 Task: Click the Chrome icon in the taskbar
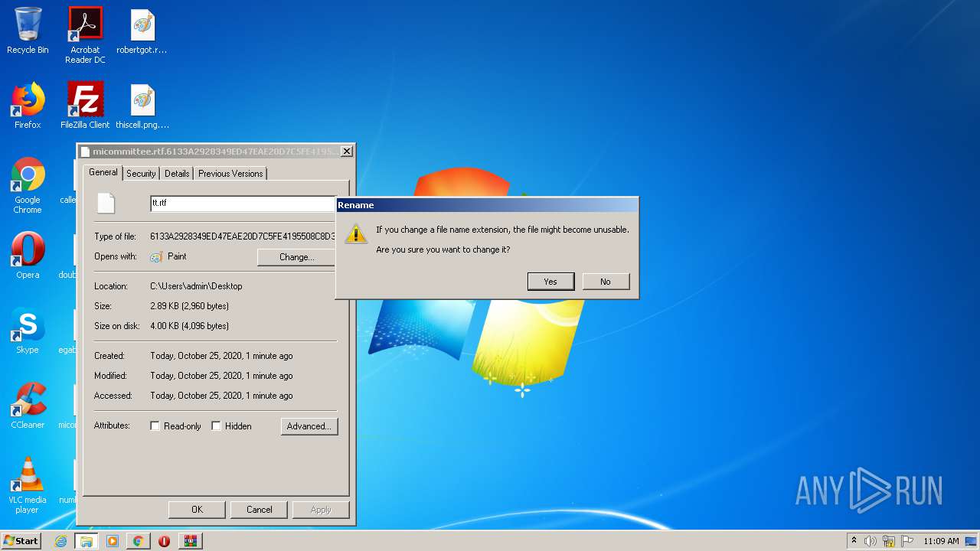tap(138, 541)
